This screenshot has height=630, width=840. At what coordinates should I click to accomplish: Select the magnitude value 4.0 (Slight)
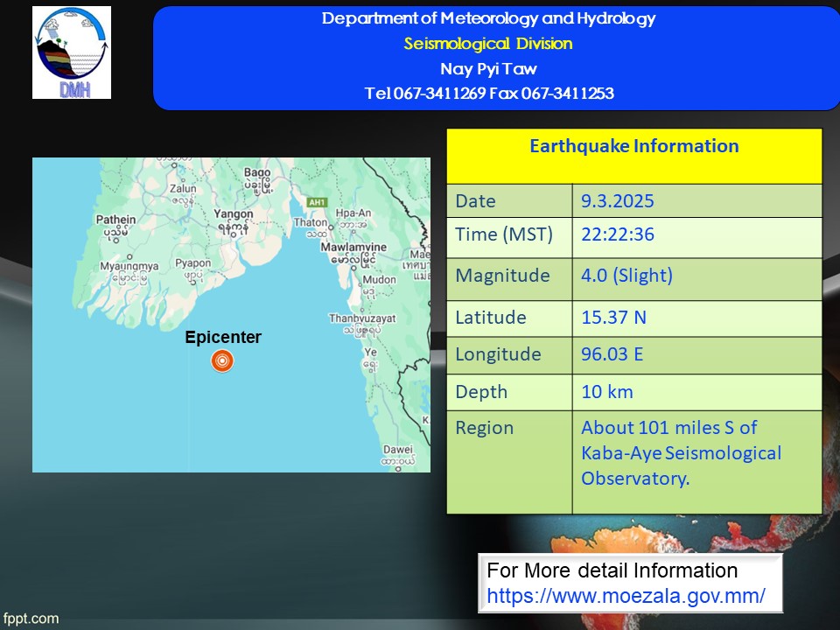click(626, 276)
